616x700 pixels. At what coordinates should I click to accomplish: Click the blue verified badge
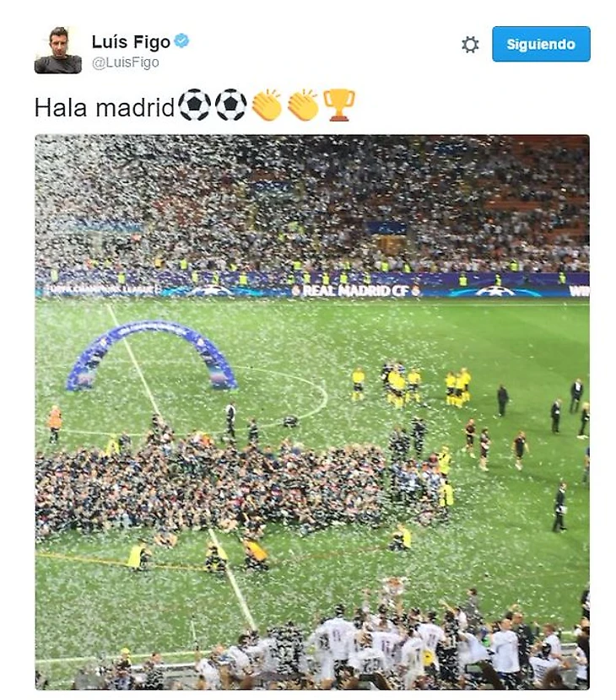point(181,40)
